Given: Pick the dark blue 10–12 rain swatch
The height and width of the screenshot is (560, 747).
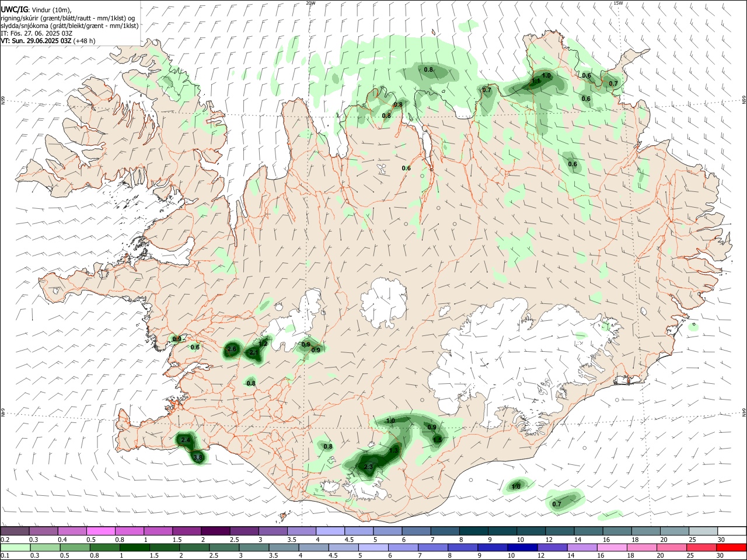Looking at the screenshot, I should (x=521, y=548).
